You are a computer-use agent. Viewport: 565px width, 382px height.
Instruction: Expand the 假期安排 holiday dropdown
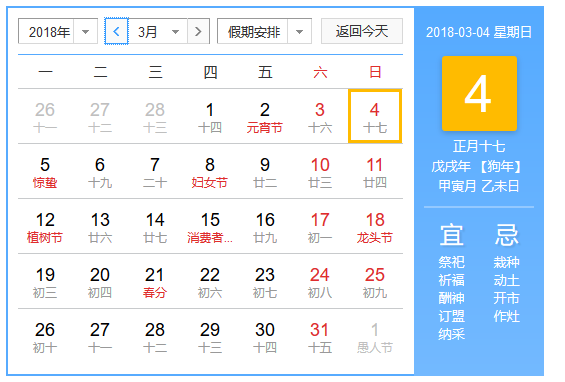264,31
